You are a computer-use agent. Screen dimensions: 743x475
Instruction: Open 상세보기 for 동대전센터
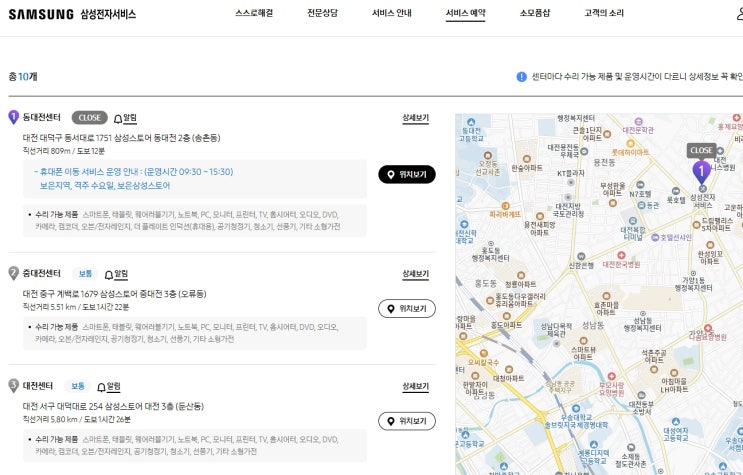tap(416, 118)
